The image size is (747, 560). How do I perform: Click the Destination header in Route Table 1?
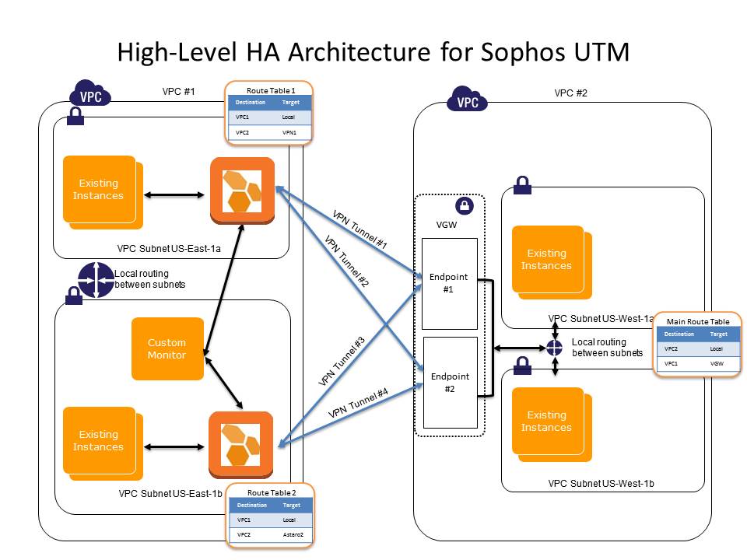(x=251, y=103)
